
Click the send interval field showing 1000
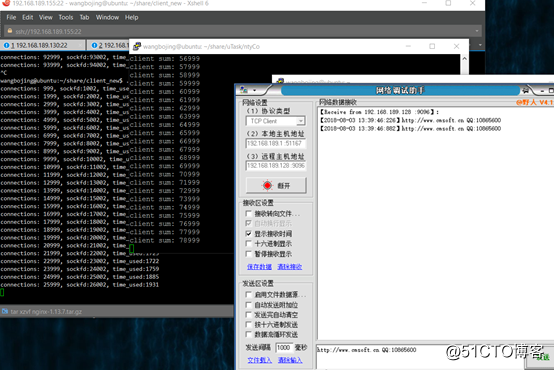[284, 348]
